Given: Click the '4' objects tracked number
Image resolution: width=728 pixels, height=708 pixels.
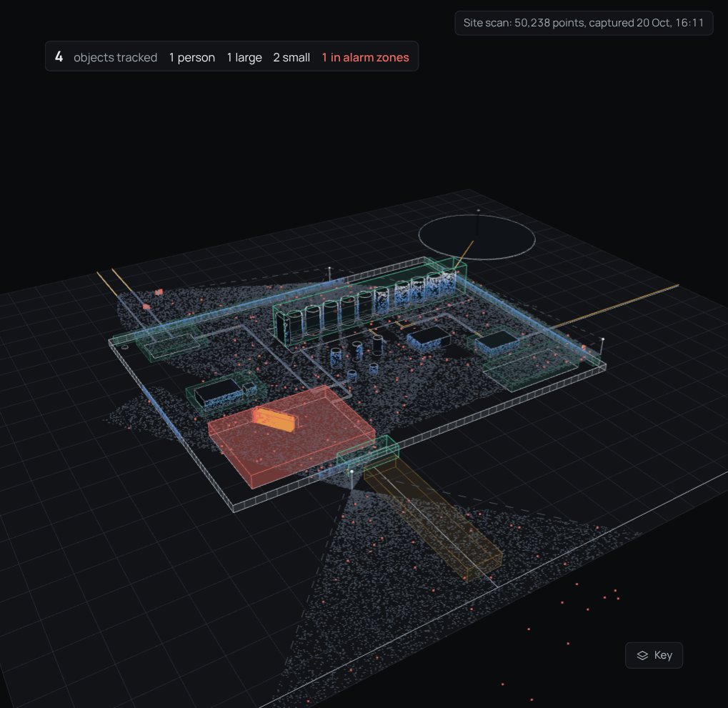Looking at the screenshot, I should pyautogui.click(x=59, y=56).
